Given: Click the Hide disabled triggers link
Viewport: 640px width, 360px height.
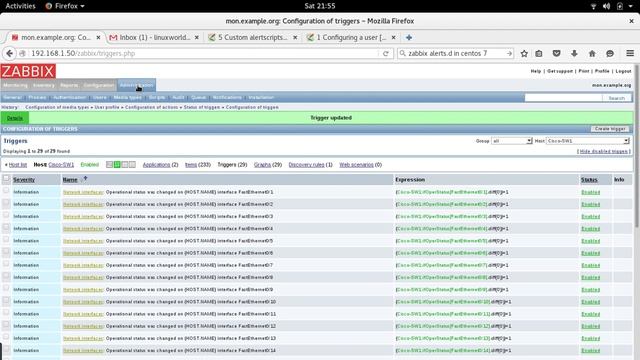Looking at the screenshot, I should coord(603,151).
